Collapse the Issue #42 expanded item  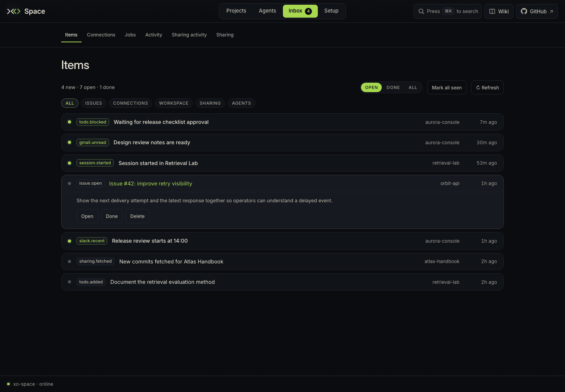coord(282,183)
